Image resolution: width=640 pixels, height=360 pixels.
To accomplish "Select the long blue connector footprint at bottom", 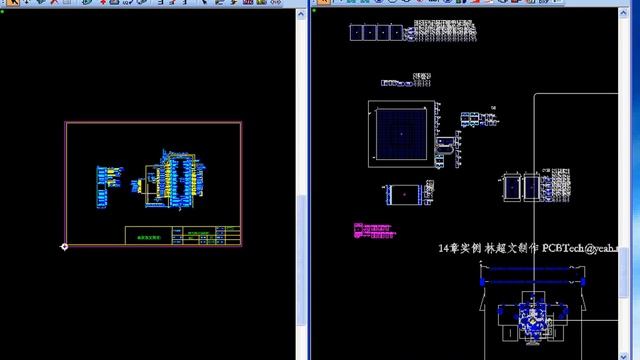I will (x=533, y=276).
